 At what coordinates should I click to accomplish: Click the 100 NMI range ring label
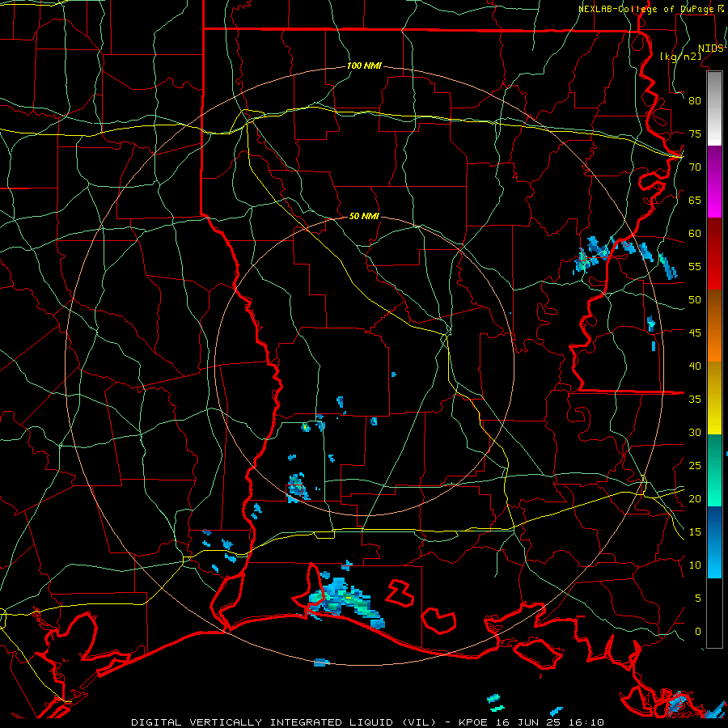(x=364, y=66)
